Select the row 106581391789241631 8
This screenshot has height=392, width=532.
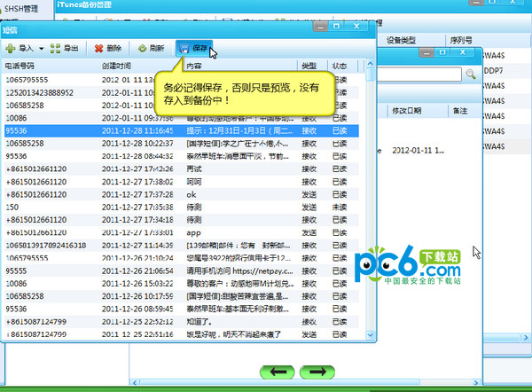pyautogui.click(x=182, y=246)
